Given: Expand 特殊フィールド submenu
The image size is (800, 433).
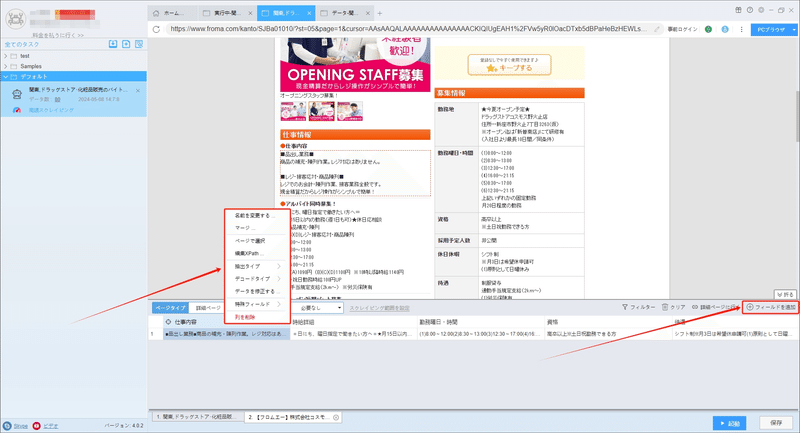Looking at the screenshot, I should (x=257, y=304).
